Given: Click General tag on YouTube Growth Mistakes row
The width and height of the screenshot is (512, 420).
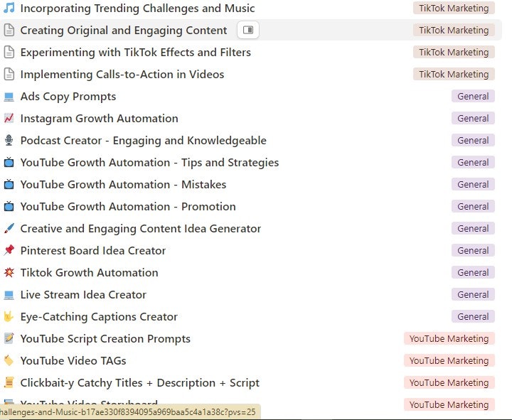Looking at the screenshot, I should click(473, 184).
